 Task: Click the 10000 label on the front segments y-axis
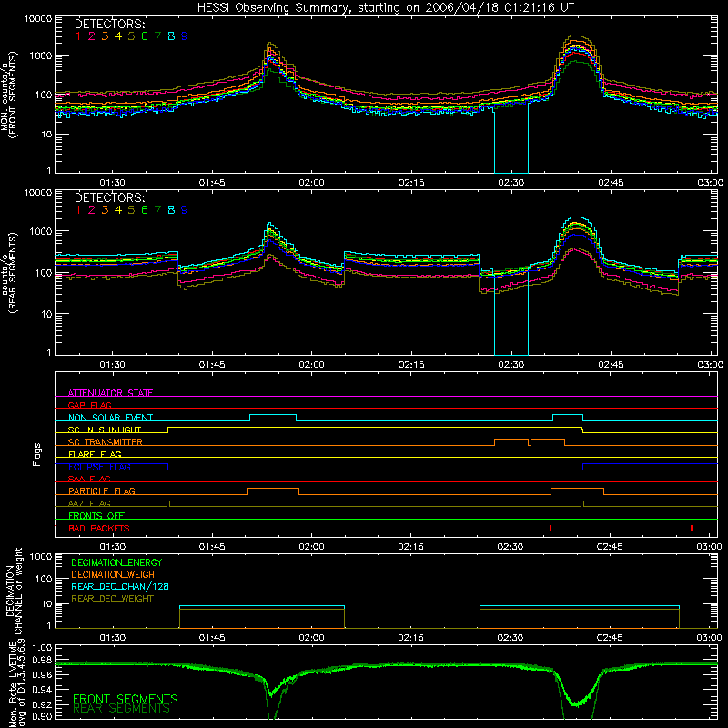[x=38, y=19]
